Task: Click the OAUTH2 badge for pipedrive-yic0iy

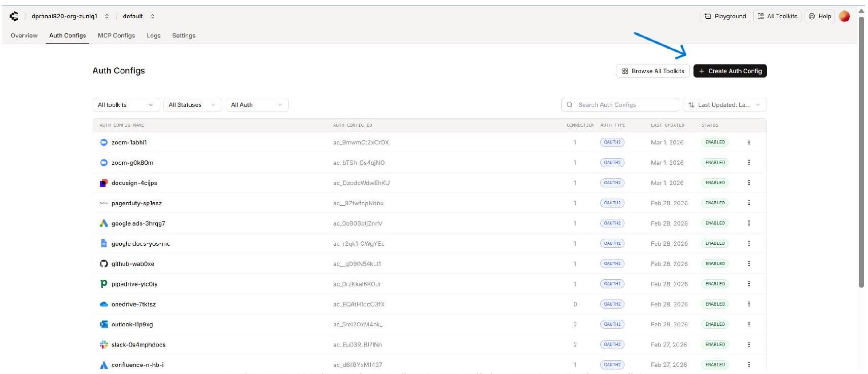Action: pos(612,284)
